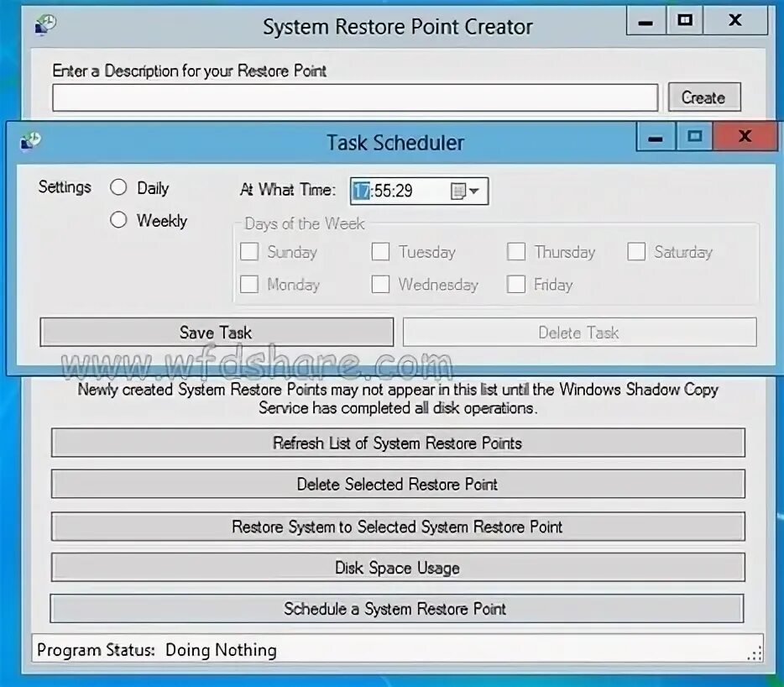
Task: Click the Create restore point button
Action: (x=704, y=97)
